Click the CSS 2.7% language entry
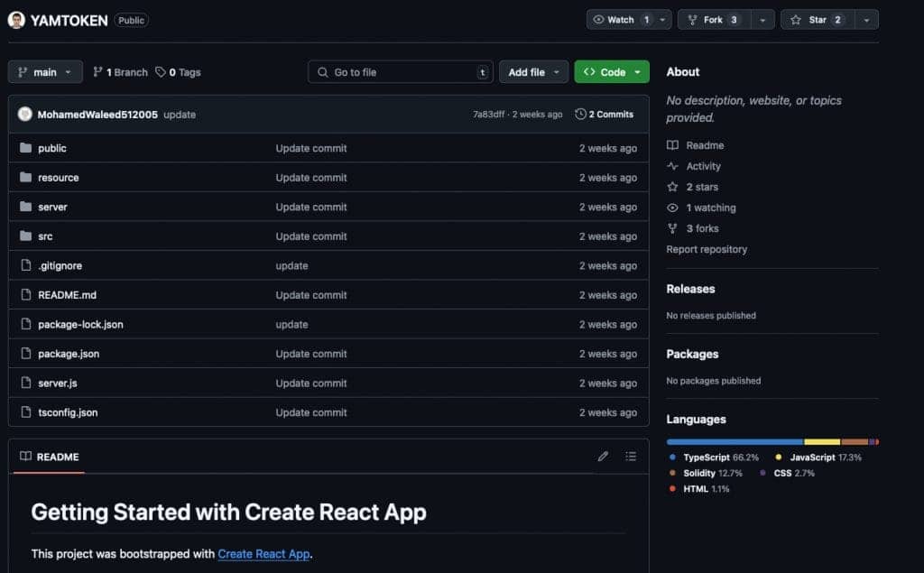Screen dimensions: 924x573 click(787, 474)
